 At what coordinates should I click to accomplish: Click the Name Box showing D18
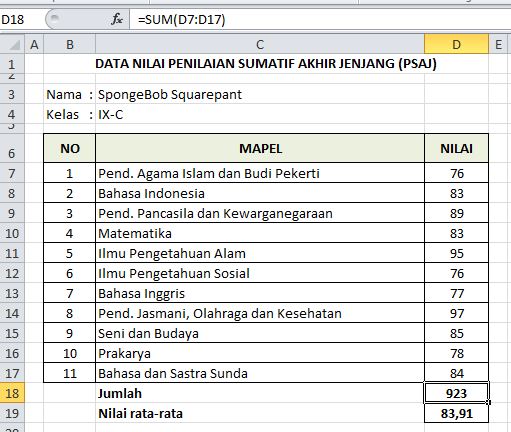coord(22,19)
